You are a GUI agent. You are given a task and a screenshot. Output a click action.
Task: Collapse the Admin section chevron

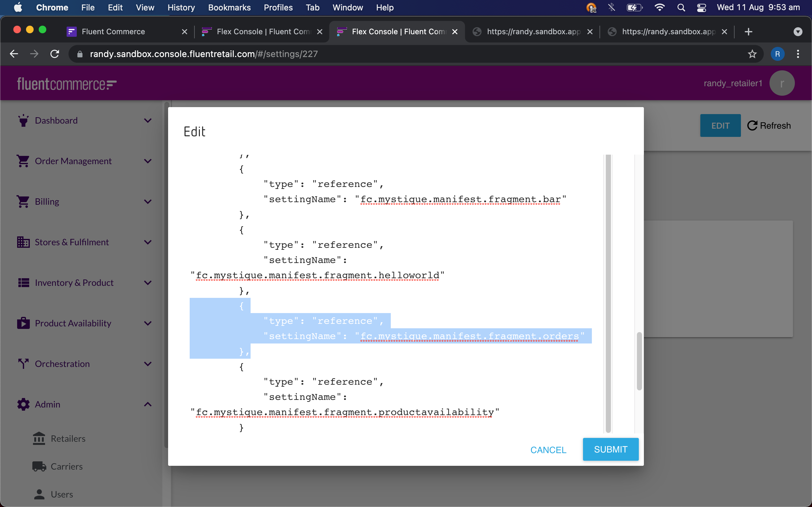tap(147, 404)
